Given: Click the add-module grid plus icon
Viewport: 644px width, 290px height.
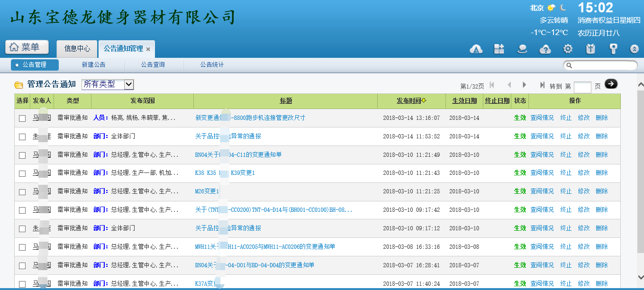Looking at the screenshot, I should pos(499,49).
